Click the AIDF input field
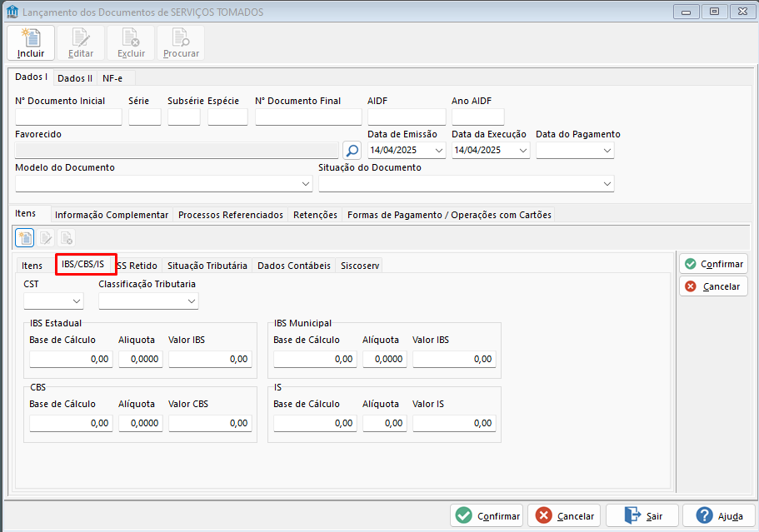 tap(407, 117)
